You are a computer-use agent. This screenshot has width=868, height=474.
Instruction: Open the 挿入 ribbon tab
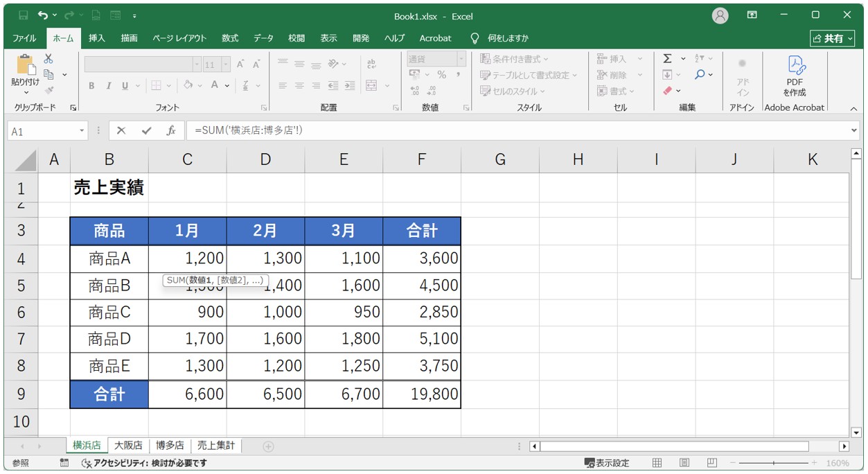tap(97, 38)
